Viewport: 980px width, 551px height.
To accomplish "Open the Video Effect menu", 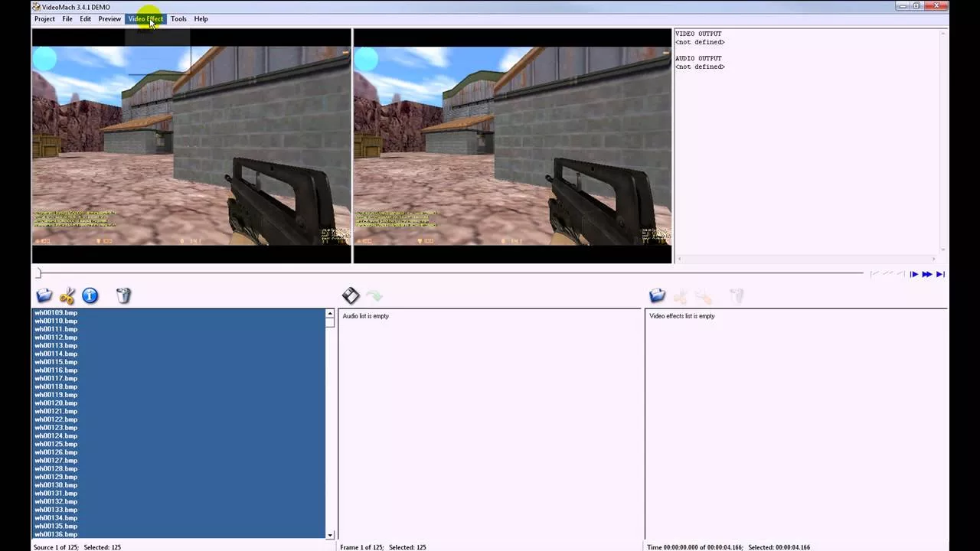I will pyautogui.click(x=145, y=18).
